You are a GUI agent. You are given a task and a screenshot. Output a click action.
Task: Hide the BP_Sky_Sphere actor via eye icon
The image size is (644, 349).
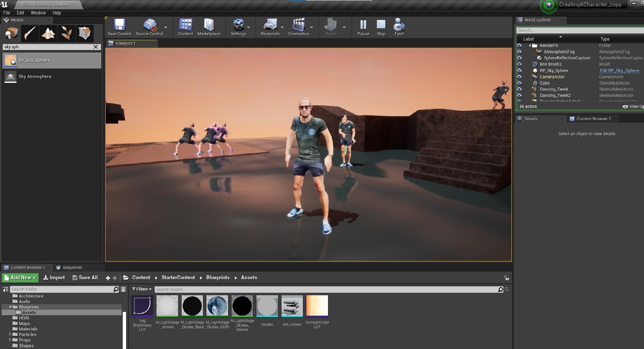(520, 71)
